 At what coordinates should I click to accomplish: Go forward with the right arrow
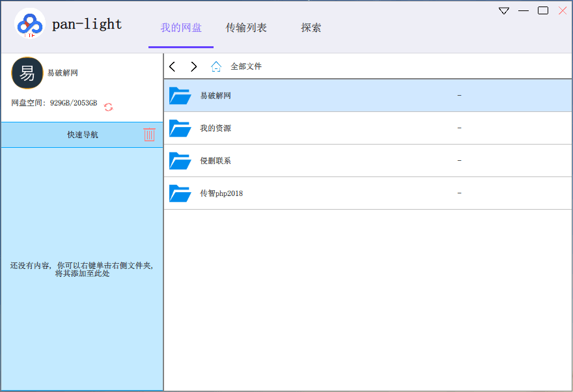(193, 66)
